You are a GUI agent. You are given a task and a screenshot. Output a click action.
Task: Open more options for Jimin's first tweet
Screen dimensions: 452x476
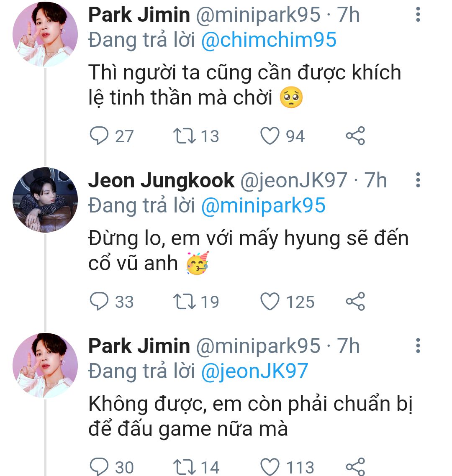(x=418, y=15)
